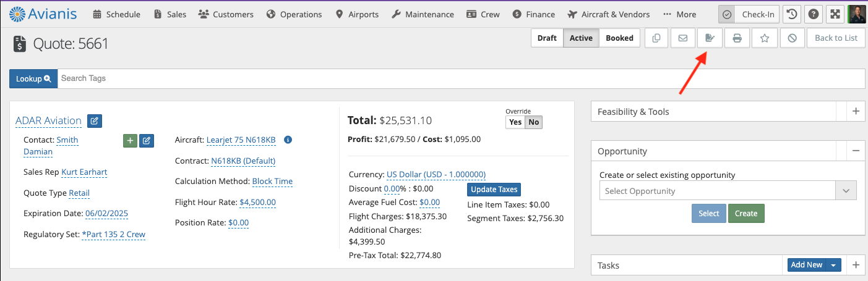
Task: Open the Aircraft & Vendors menu
Action: (x=608, y=14)
